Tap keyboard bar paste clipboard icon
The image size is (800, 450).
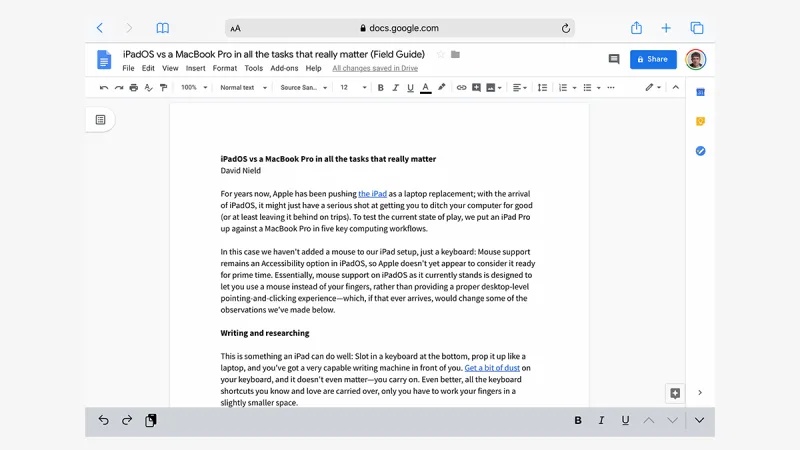pos(151,420)
